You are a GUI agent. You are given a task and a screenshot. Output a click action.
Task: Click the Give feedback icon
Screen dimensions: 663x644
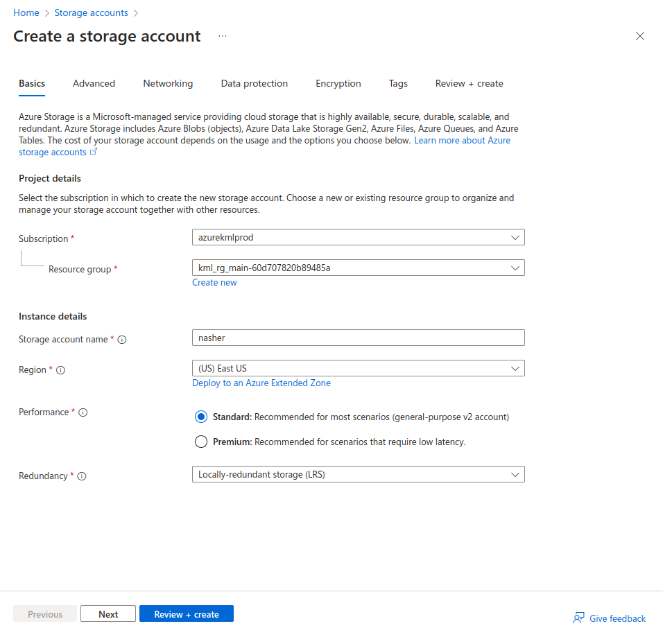click(x=578, y=618)
